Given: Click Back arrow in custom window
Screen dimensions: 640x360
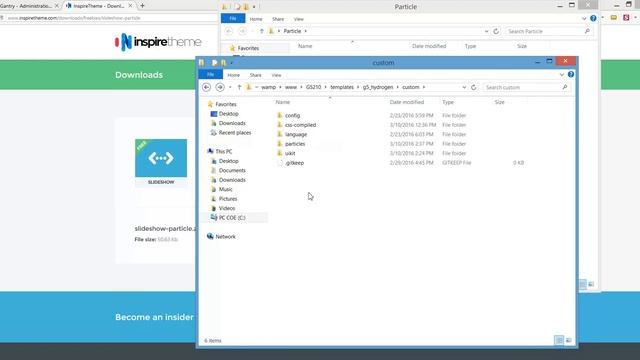Looking at the screenshot, I should point(207,87).
